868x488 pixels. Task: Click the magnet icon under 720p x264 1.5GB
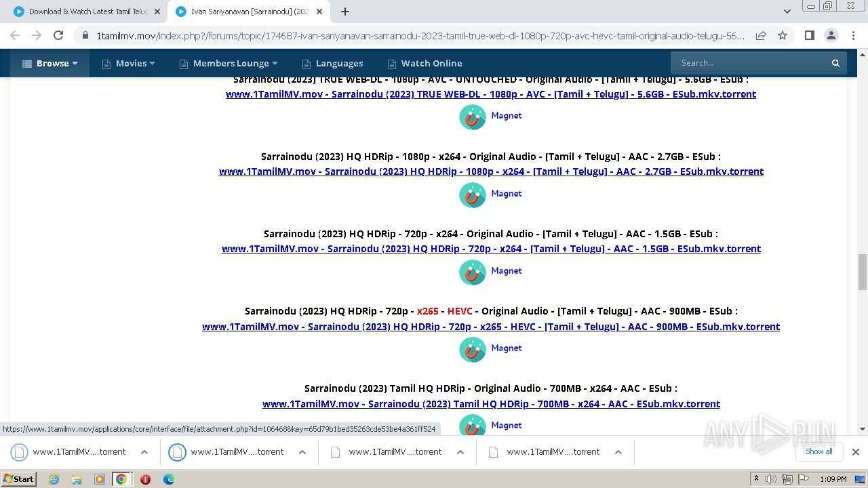[473, 272]
